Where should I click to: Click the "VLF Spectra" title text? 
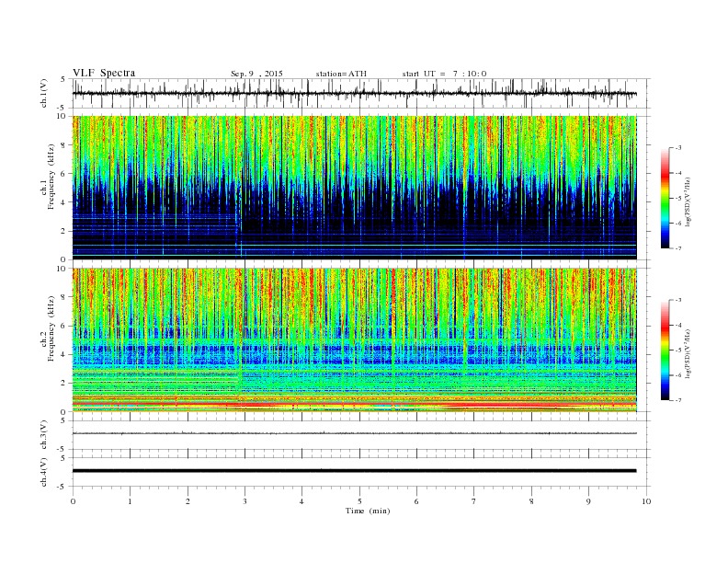coord(104,73)
